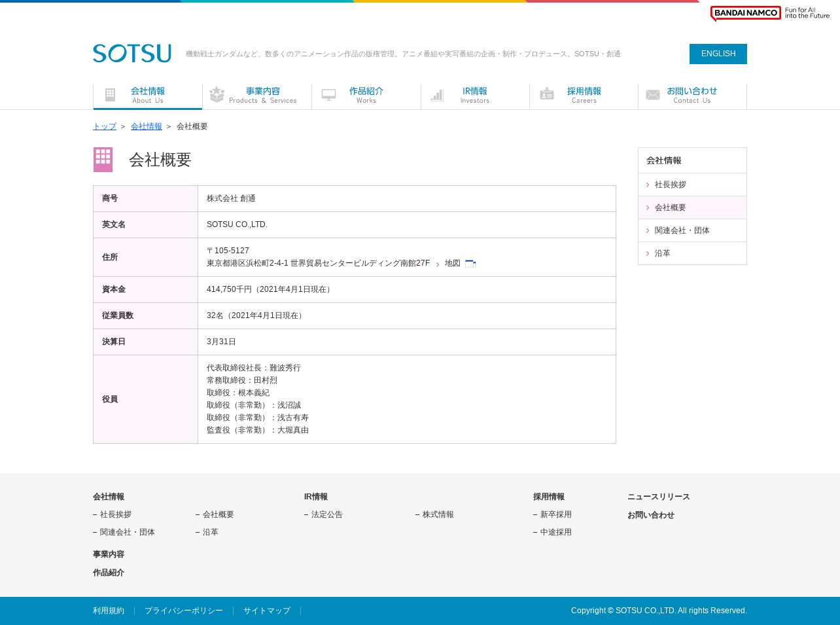Go to 会社情報 in the breadcrumb
The width and height of the screenshot is (840, 625).
(147, 126)
